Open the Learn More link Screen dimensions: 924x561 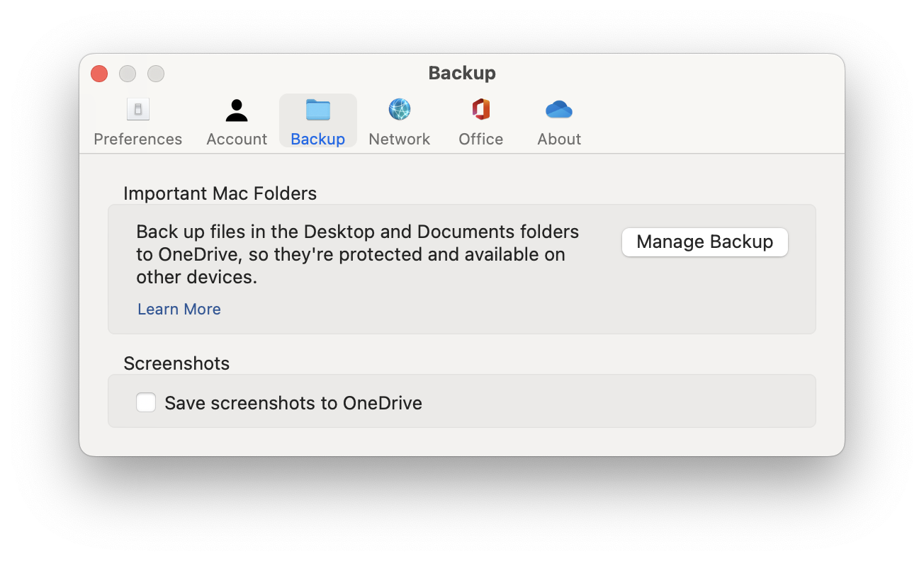tap(179, 309)
